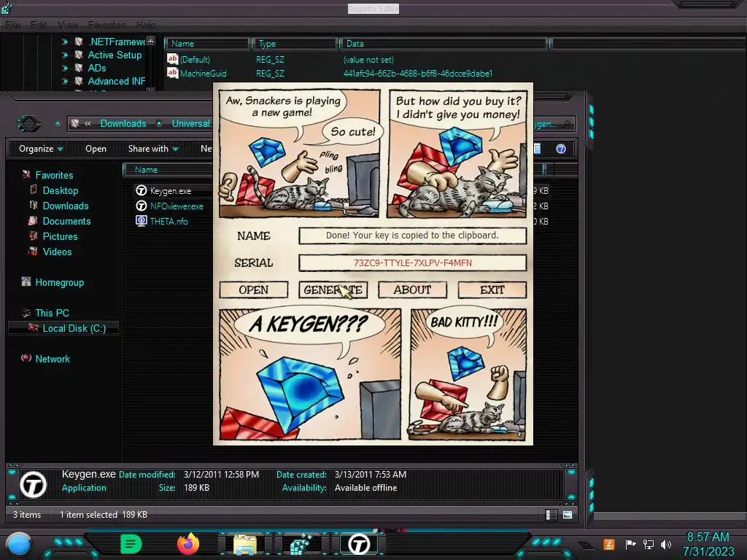Click the registry tree scroll up arrow

tap(150, 41)
